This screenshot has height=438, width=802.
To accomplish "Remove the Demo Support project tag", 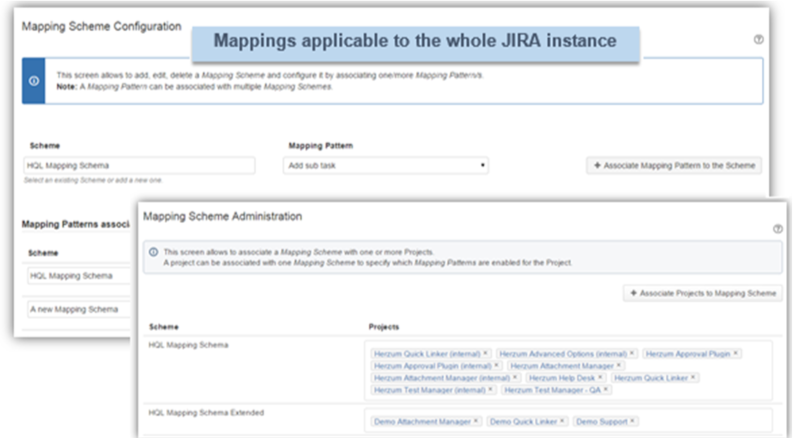I will pyautogui.click(x=632, y=421).
